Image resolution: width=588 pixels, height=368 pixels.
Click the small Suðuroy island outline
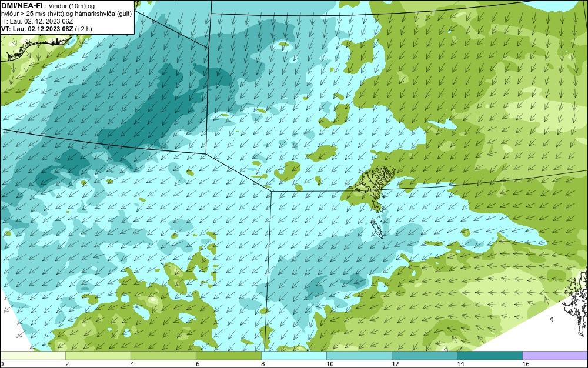(x=377, y=229)
